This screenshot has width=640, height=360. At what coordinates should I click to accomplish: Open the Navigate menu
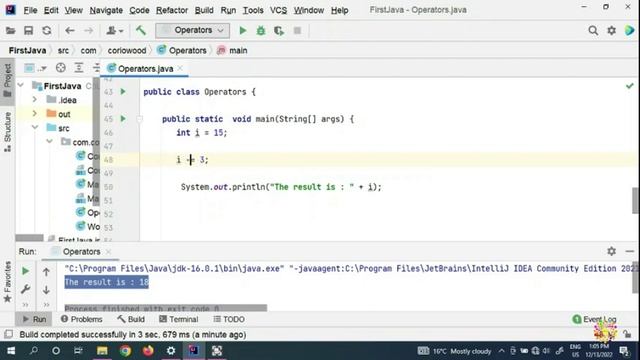click(106, 10)
